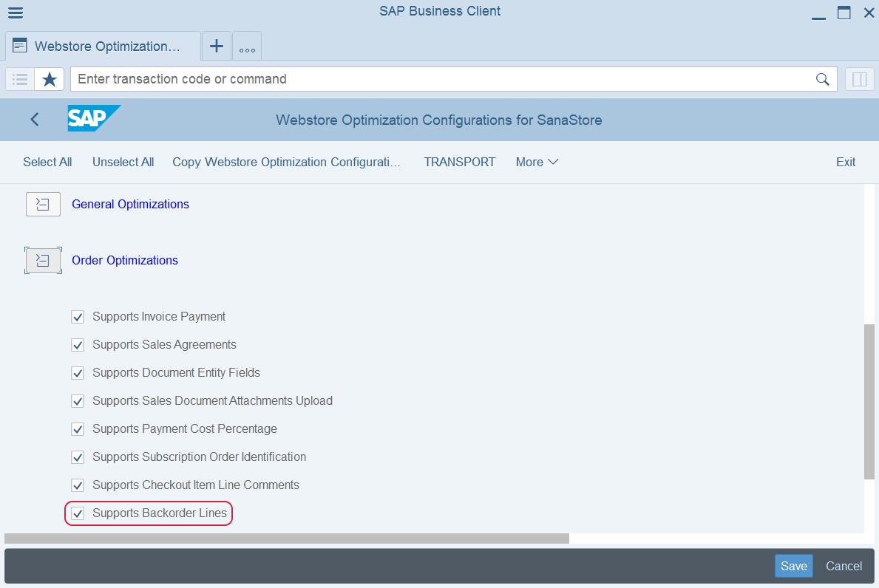Click the page title Webstore Optimization Configurations
Viewport: 879px width, 588px height.
(x=439, y=120)
